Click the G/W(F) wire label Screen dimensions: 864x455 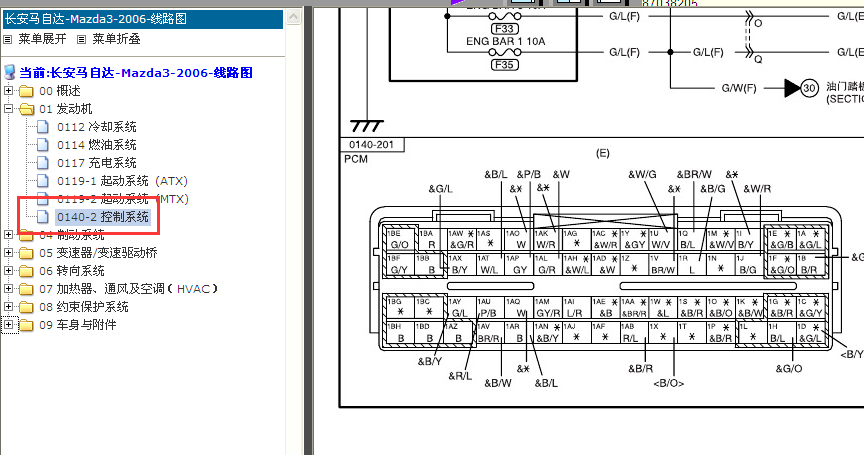[739, 88]
